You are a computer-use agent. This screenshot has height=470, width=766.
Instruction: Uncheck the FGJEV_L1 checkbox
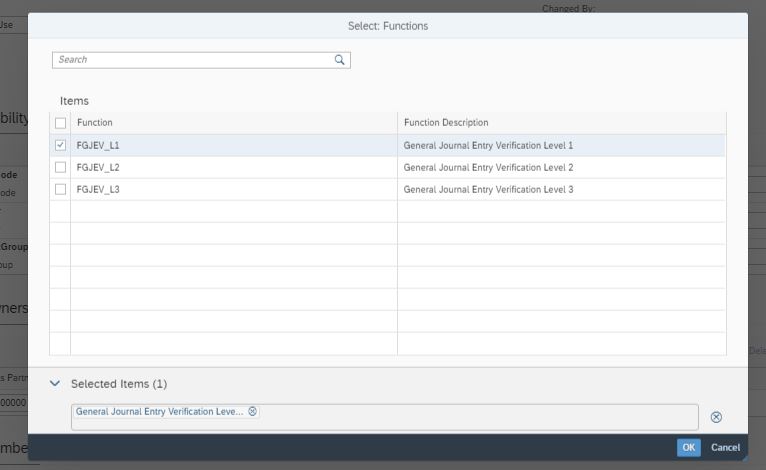(61, 145)
